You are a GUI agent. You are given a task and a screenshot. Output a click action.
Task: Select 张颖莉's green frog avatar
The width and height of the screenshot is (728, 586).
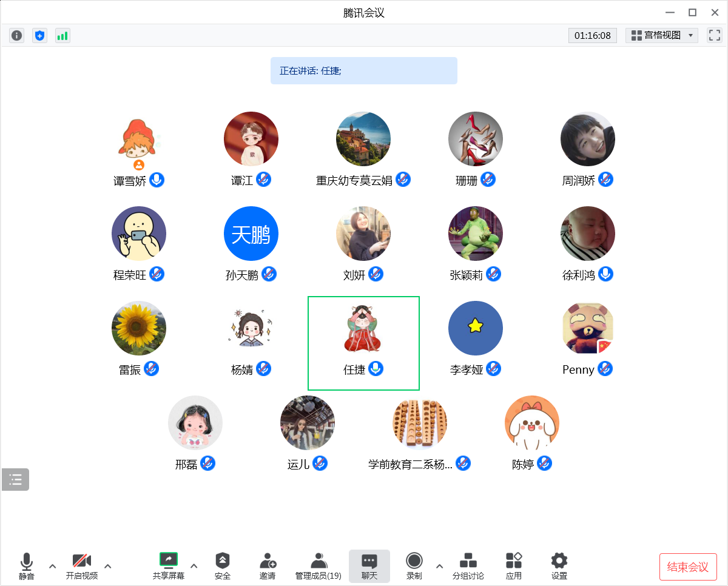pos(476,234)
